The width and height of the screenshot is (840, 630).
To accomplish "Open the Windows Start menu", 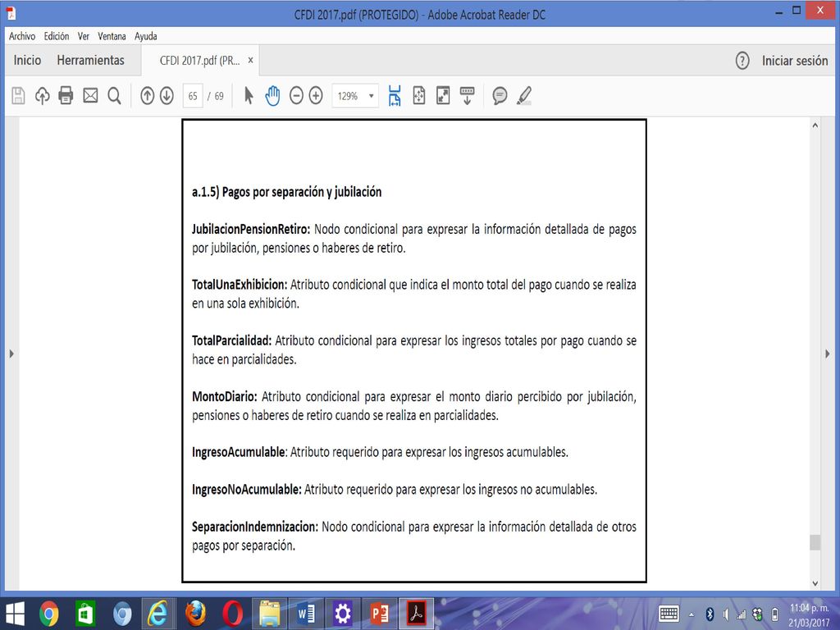I will point(15,614).
